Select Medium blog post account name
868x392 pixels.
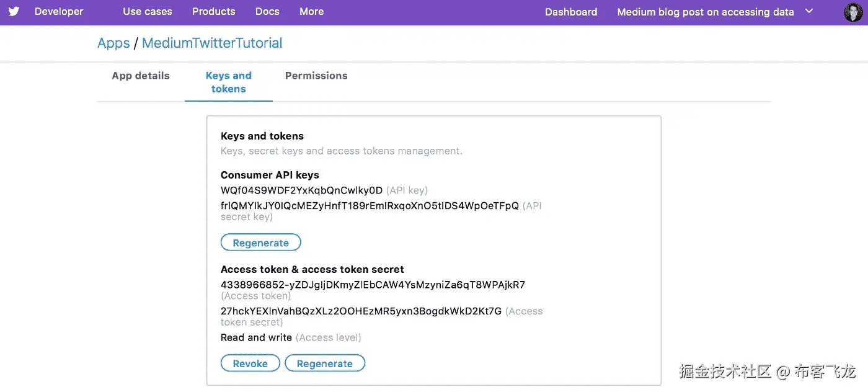[x=706, y=12]
